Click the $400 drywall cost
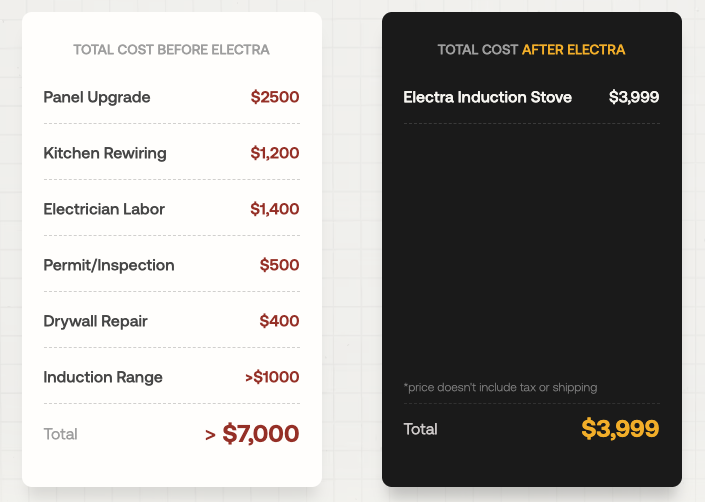The width and height of the screenshot is (705, 502). (x=279, y=321)
